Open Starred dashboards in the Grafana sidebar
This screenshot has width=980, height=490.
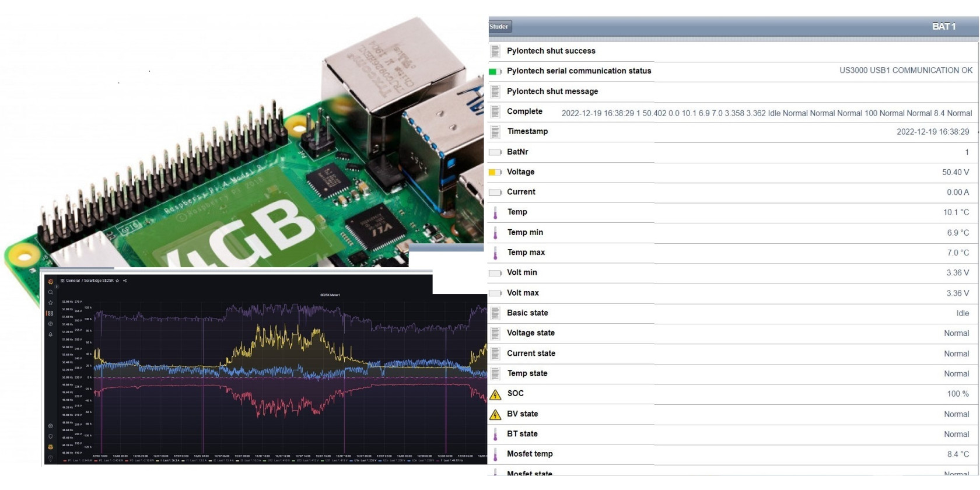[51, 303]
